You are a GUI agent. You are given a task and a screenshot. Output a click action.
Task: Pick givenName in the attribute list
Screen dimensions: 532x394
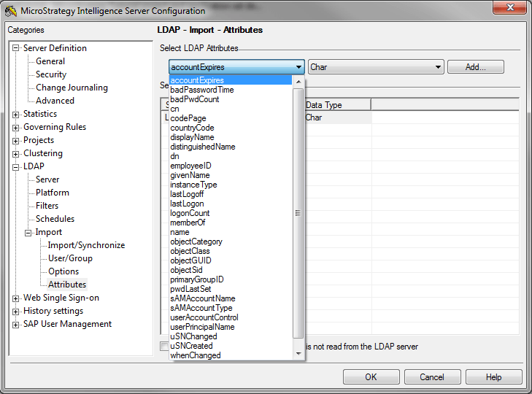point(231,175)
